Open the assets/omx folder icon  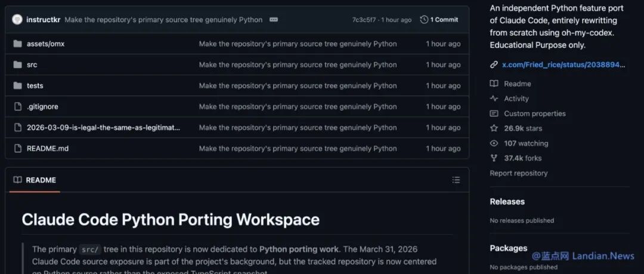point(17,44)
